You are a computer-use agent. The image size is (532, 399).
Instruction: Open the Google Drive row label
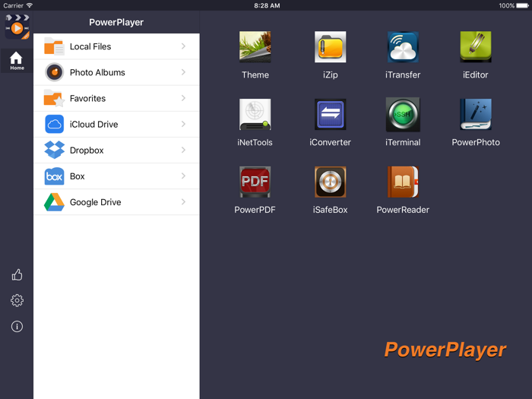95,202
